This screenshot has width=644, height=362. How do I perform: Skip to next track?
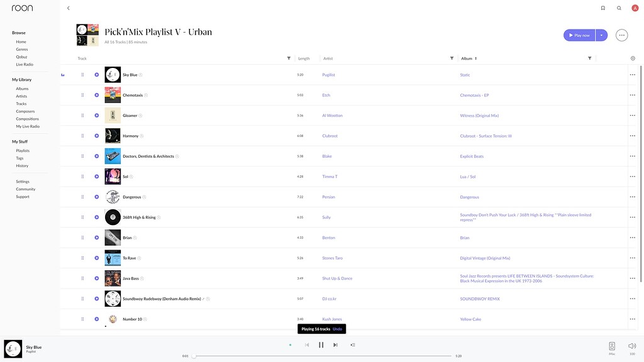pos(335,345)
